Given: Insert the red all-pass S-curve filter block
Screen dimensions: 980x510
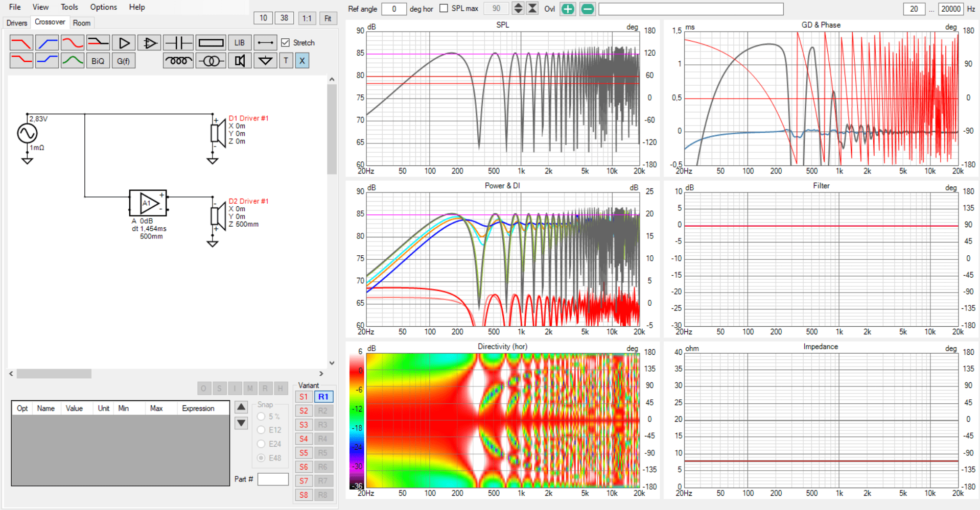Looking at the screenshot, I should (x=73, y=43).
